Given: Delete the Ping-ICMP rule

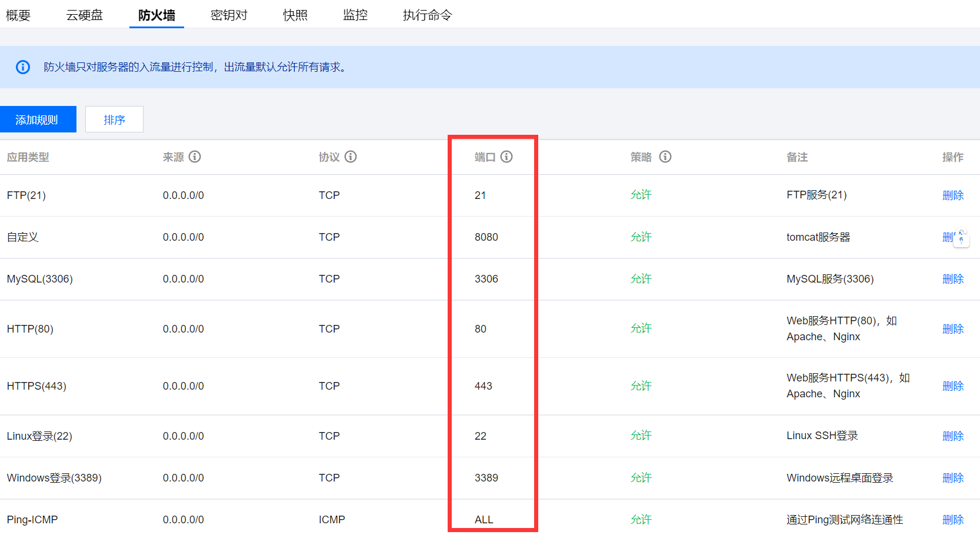Looking at the screenshot, I should (953, 520).
